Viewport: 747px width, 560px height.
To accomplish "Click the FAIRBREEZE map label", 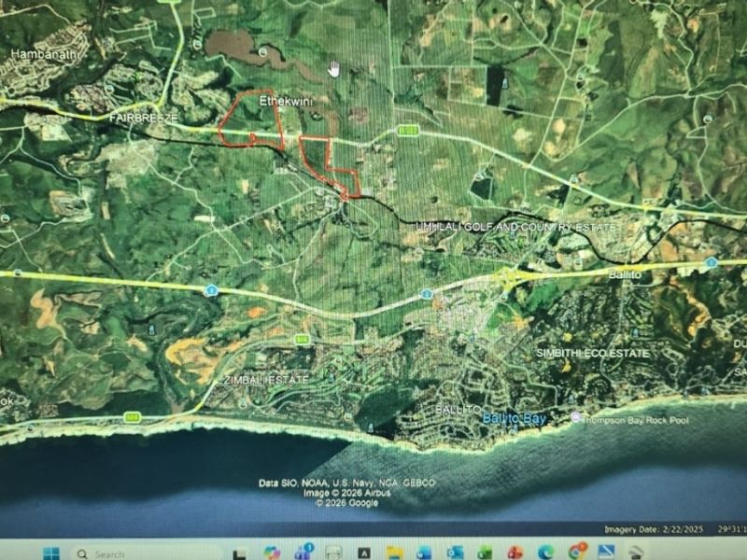I will pos(144,119).
